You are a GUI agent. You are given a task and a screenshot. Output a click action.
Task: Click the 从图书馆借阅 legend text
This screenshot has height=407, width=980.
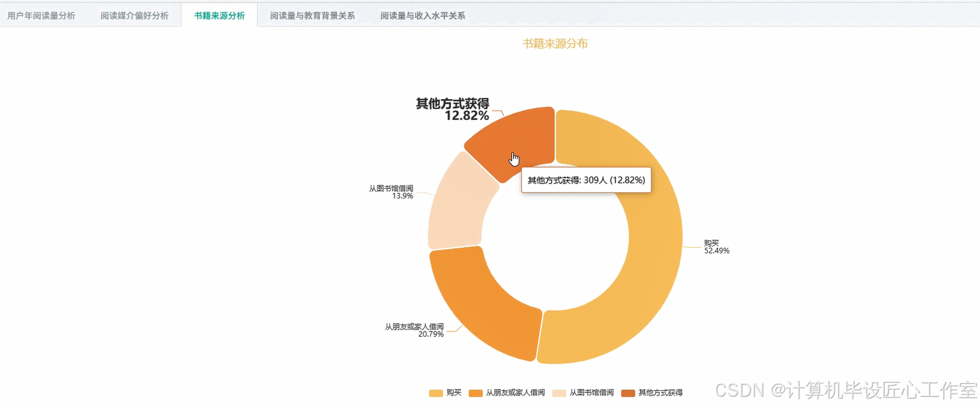pos(591,393)
